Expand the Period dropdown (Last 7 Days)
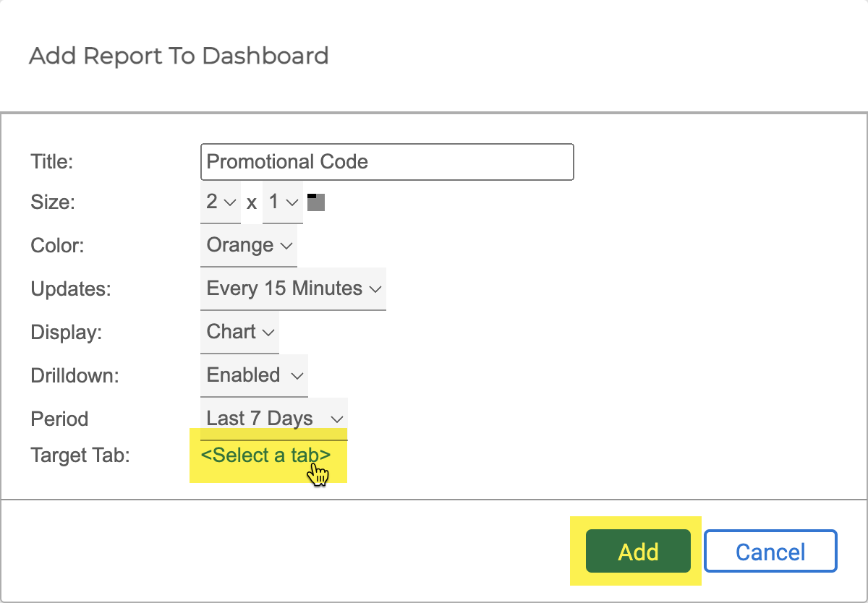 (273, 419)
